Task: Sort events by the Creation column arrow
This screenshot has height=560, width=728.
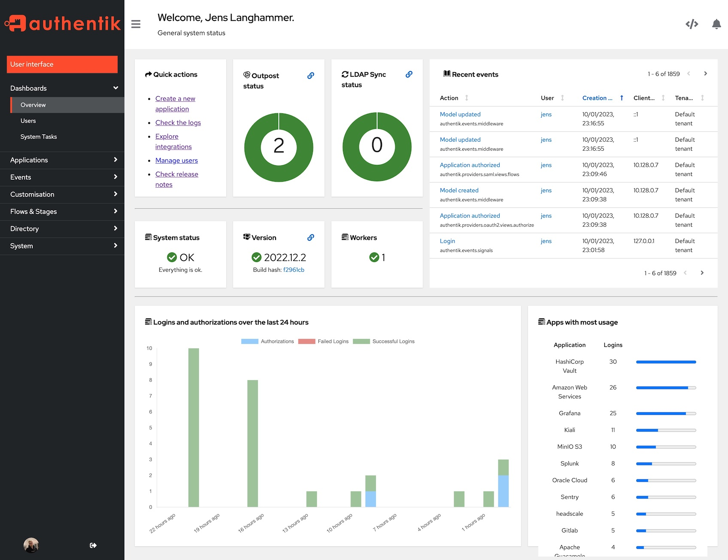Action: 622,98
